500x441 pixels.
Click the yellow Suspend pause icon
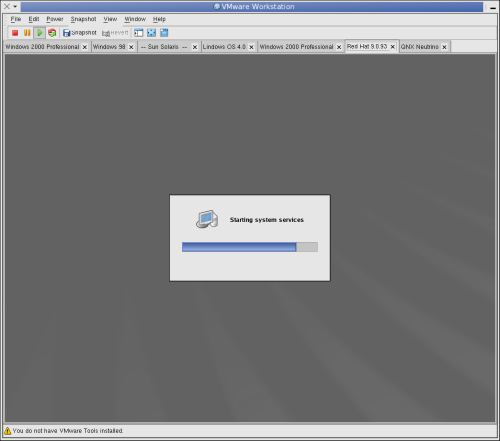click(27, 33)
